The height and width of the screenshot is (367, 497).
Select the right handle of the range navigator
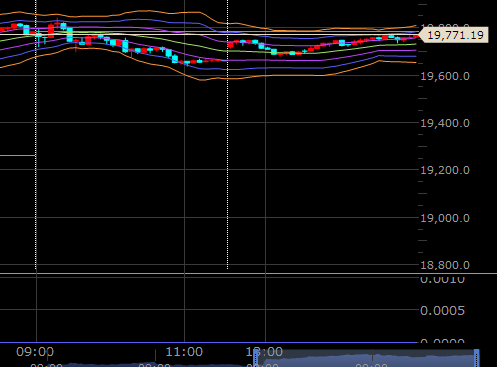pyautogui.click(x=477, y=358)
